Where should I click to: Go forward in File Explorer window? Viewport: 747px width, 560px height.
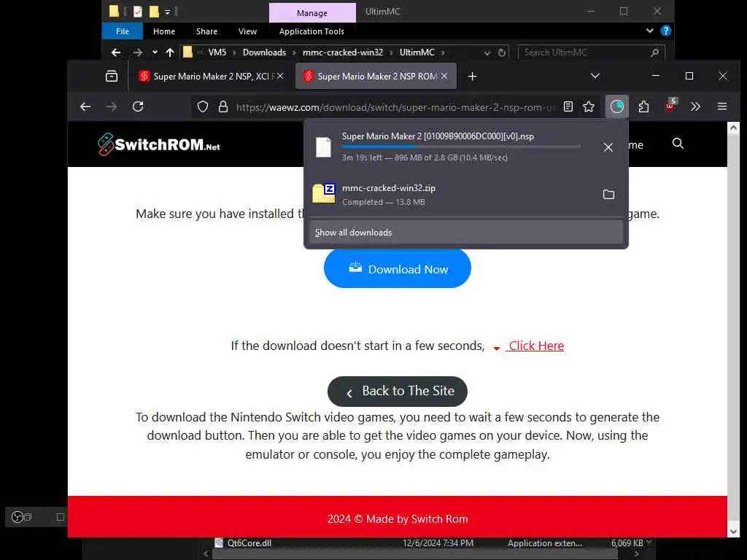[138, 52]
